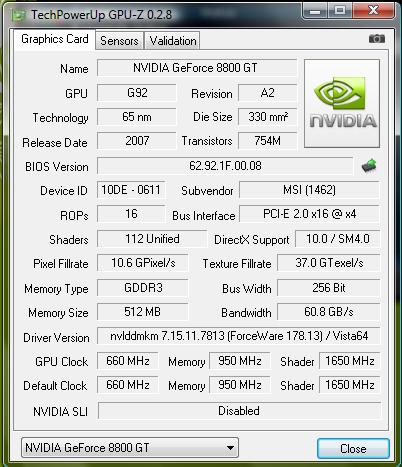Click the Subvendor value MSI (1462)

pyautogui.click(x=309, y=190)
